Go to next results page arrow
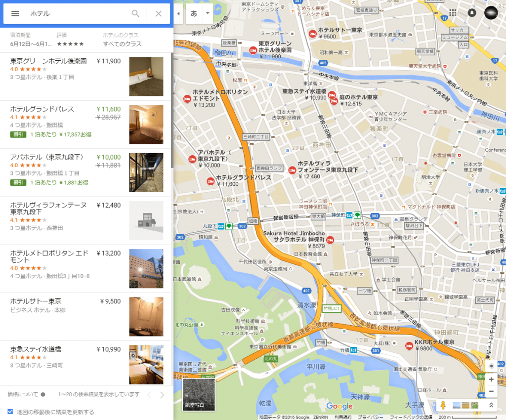Image resolution: width=506 pixels, height=420 pixels. (161, 394)
